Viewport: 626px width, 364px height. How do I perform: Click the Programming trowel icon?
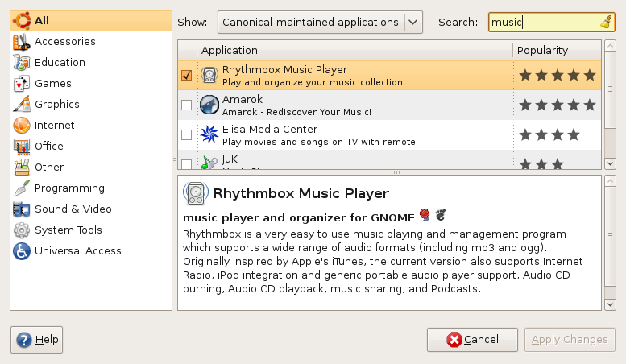22,188
